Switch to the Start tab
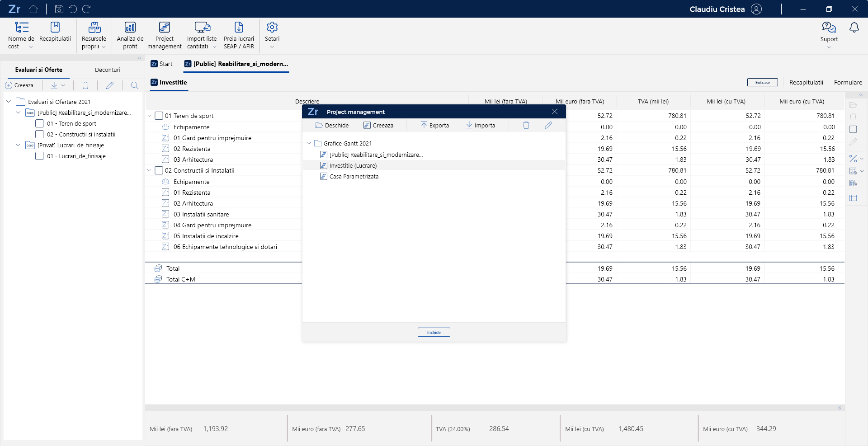This screenshot has height=446, width=868. pyautogui.click(x=162, y=64)
